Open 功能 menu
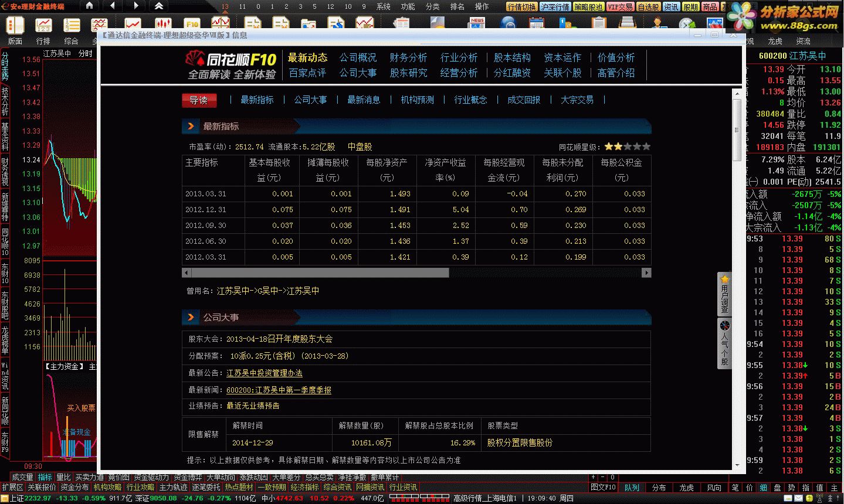Screen dimensions: 844x504 [408, 6]
